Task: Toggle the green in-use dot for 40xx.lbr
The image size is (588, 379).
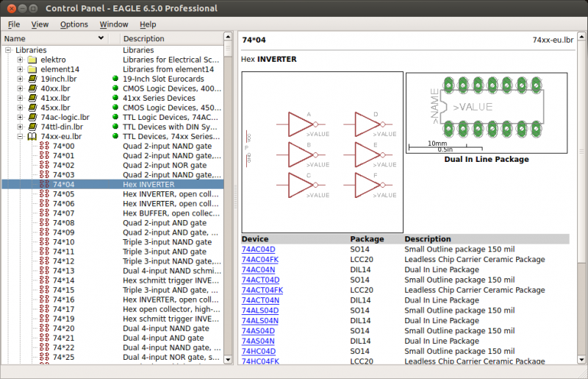Action: [x=115, y=88]
